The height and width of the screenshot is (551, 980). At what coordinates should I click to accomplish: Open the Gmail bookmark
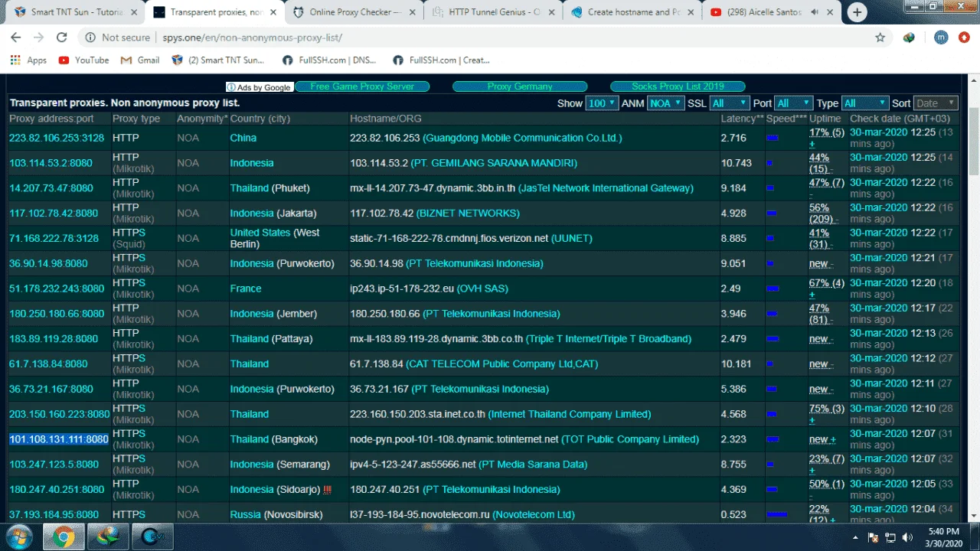tap(141, 60)
